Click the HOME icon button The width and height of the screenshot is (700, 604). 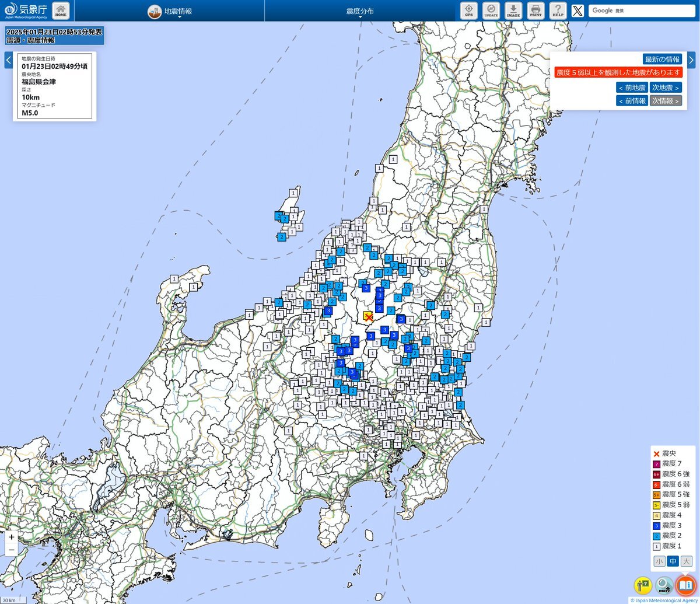click(x=61, y=11)
